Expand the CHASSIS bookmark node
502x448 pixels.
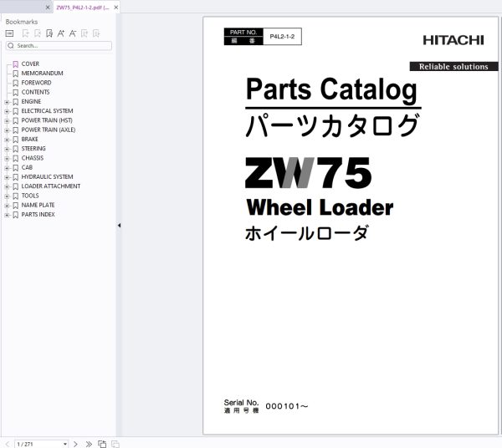(7, 159)
